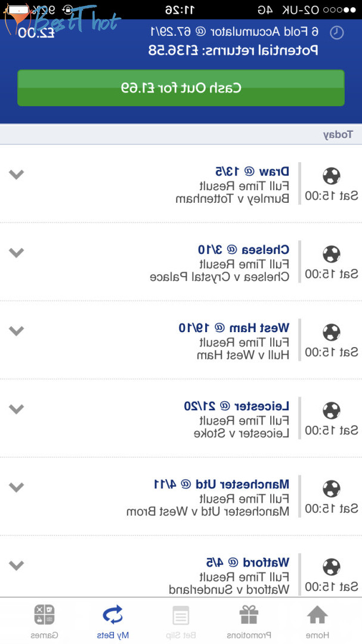Tap the clock icon beside 6 Fold Accumulator
The width and height of the screenshot is (362, 644).
pyautogui.click(x=337, y=32)
